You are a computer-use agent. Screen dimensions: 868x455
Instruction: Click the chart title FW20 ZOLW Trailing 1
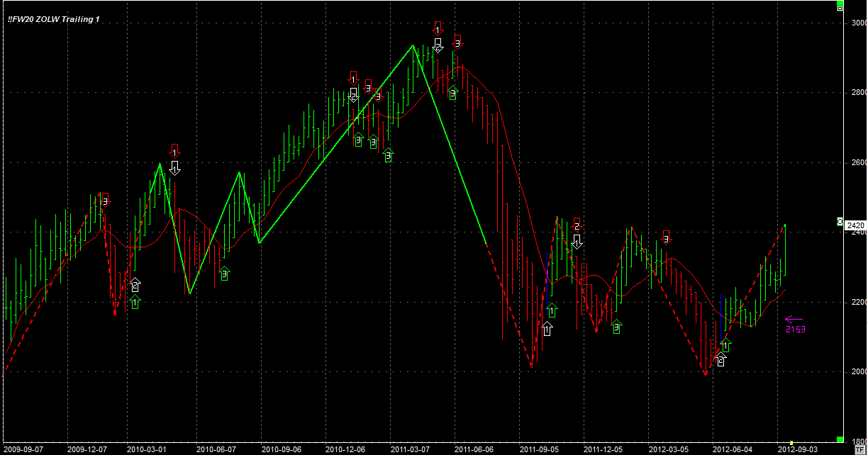point(54,19)
